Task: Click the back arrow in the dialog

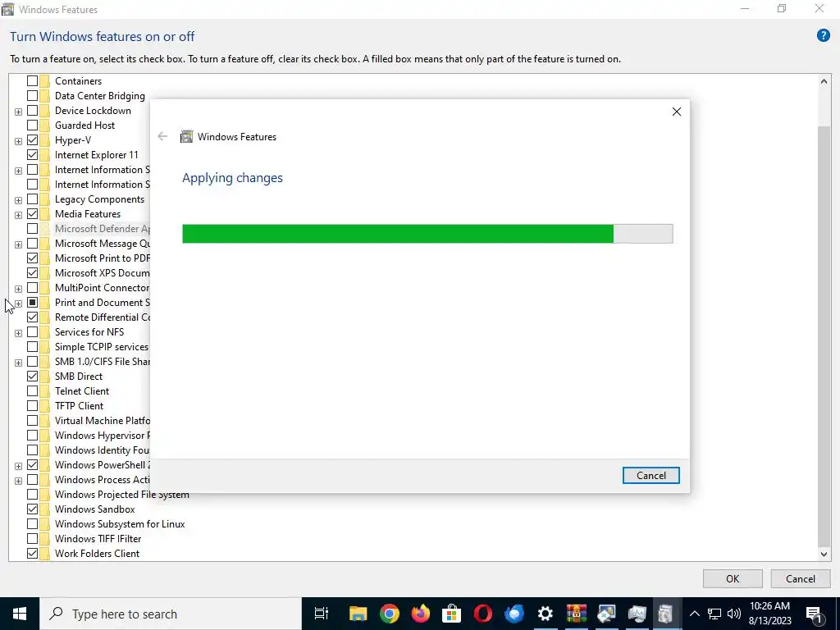Action: tap(162, 136)
